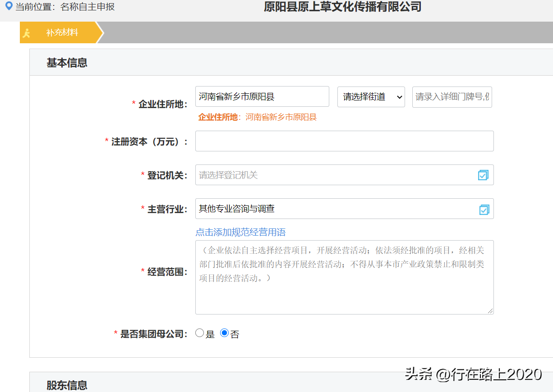Click the 企业住所地 address input box
Image resolution: width=553 pixels, height=392 pixels.
pos(262,96)
